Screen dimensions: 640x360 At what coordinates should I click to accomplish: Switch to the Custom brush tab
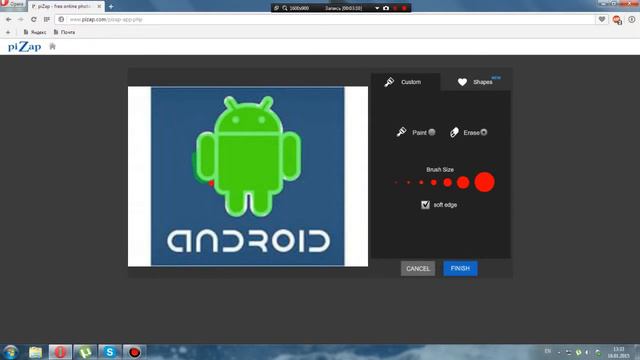(405, 82)
